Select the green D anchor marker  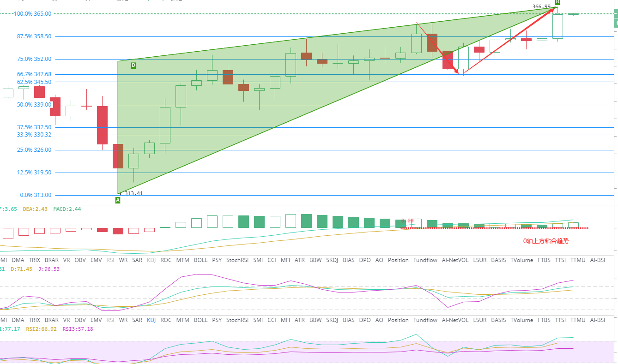pyautogui.click(x=133, y=66)
